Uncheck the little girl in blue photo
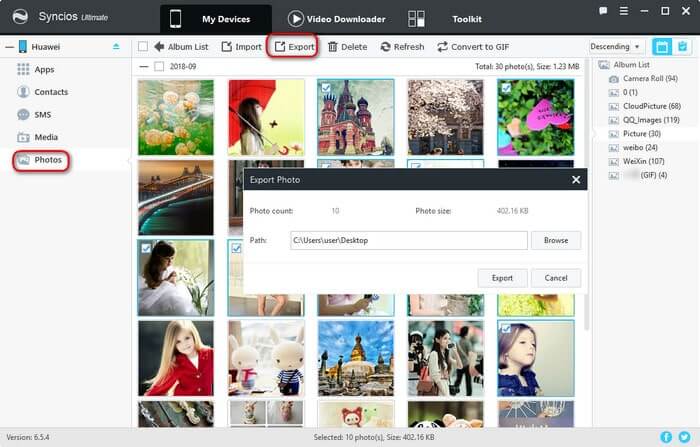700x447 pixels. coord(506,329)
